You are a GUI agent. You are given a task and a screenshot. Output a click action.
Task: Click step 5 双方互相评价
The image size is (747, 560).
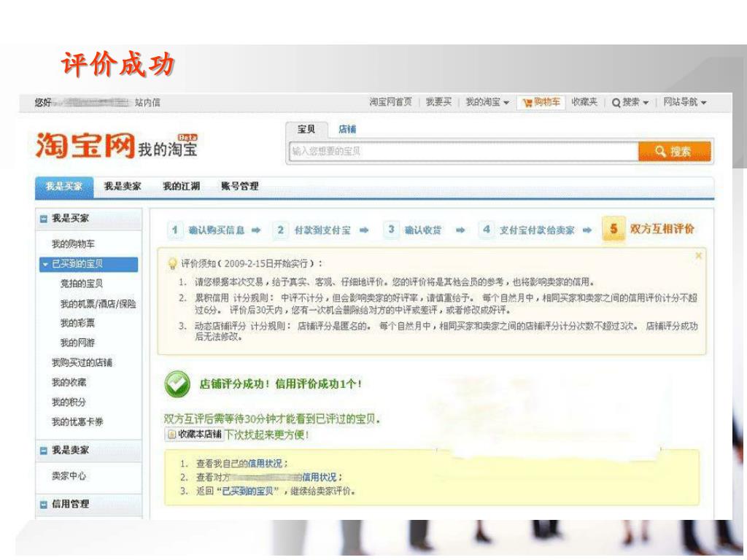[649, 229]
